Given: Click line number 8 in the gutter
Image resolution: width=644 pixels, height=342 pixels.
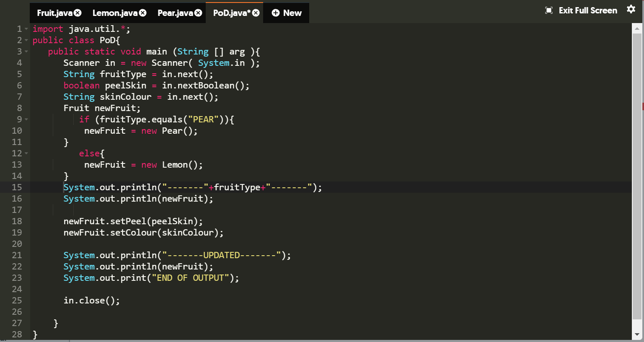Looking at the screenshot, I should (19, 108).
